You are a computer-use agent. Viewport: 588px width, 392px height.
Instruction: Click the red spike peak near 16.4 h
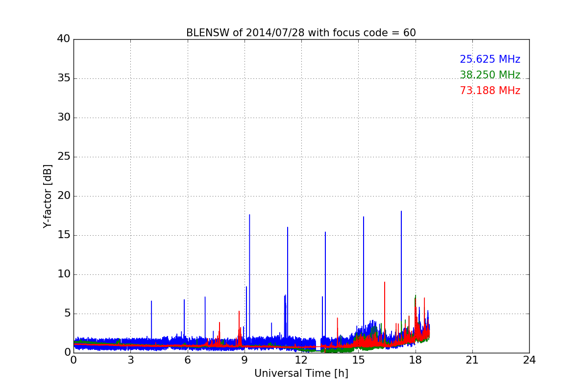point(385,282)
